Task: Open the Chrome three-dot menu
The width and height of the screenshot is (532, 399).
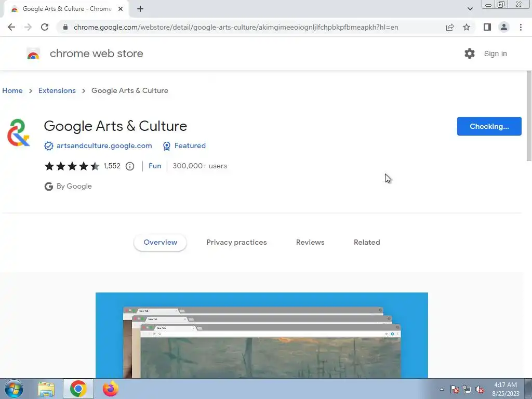Action: (x=521, y=27)
